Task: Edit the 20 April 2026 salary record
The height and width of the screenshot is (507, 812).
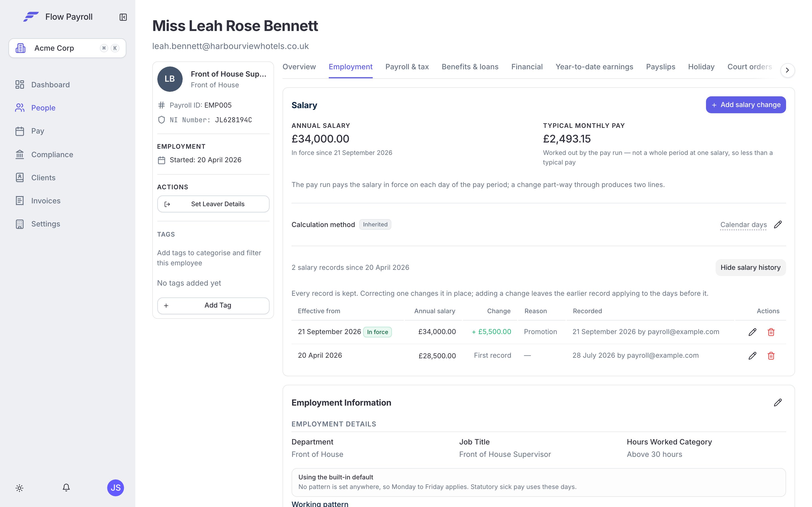Action: tap(752, 355)
